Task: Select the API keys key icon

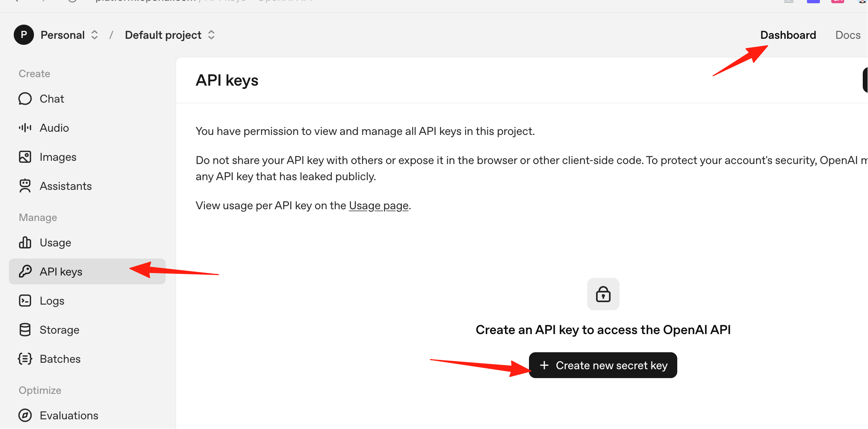Action: (25, 271)
